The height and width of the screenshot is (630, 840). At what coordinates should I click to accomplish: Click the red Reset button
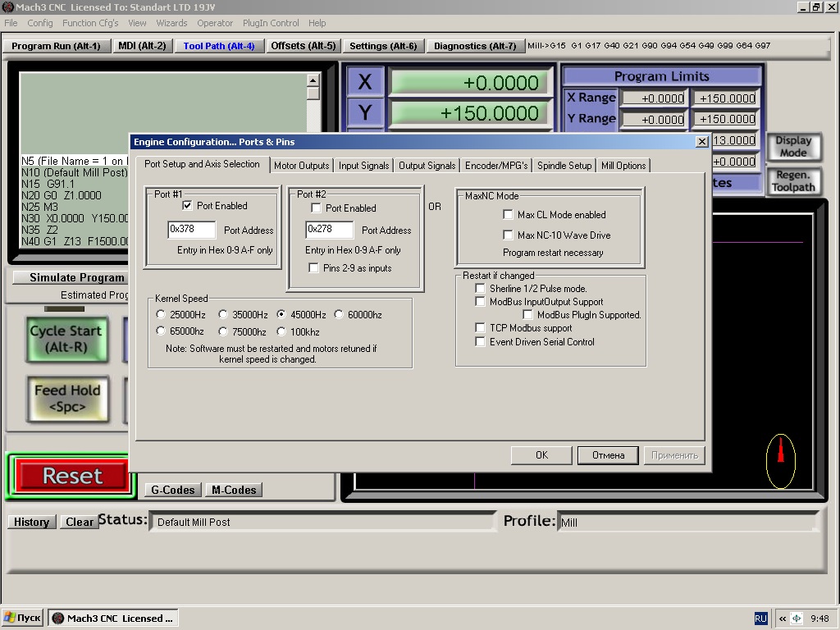72,476
